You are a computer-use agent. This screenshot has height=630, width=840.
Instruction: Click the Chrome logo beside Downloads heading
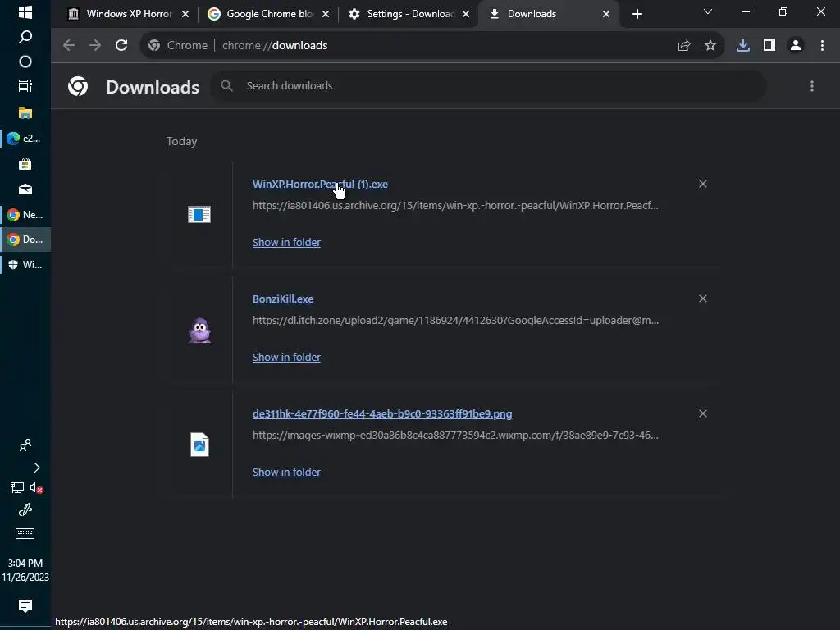coord(78,86)
